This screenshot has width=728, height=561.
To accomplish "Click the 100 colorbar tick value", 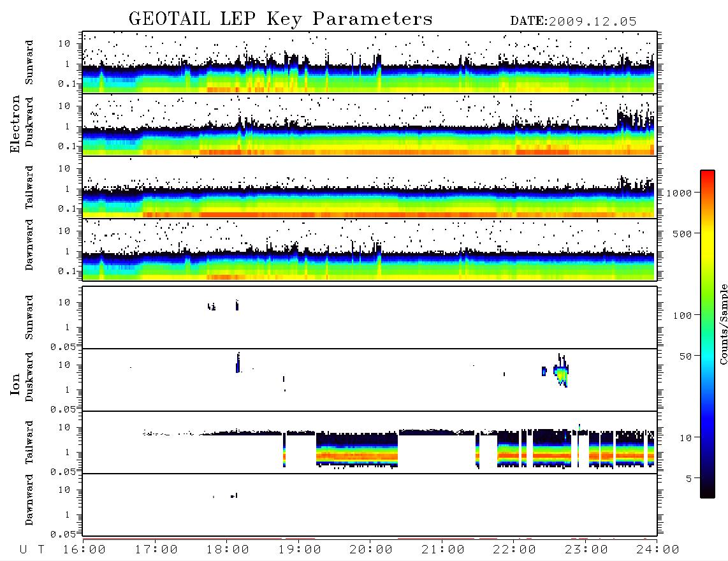I will pos(682,316).
